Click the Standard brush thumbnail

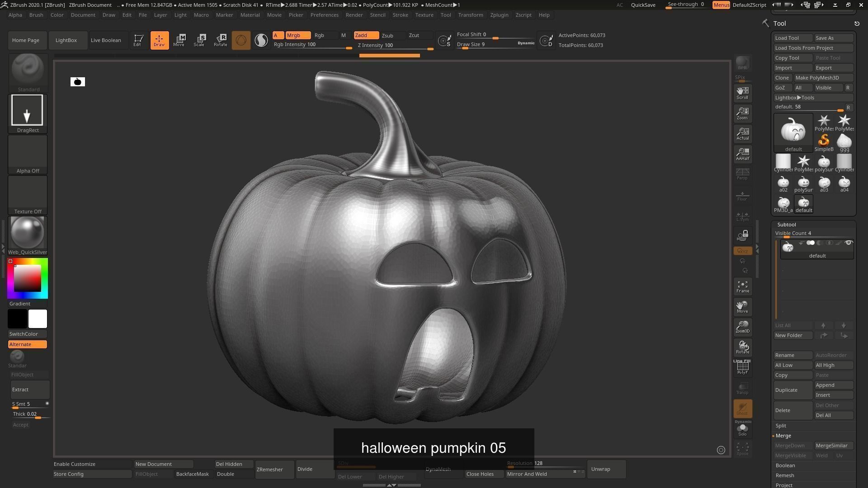(28, 73)
